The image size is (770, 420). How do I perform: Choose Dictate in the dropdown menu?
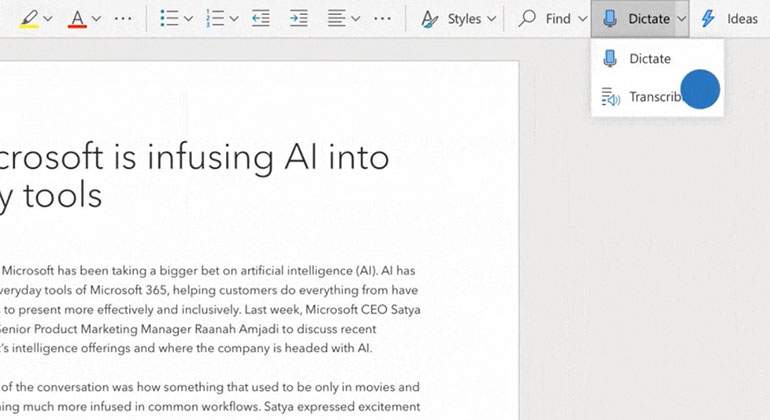pyautogui.click(x=657, y=58)
